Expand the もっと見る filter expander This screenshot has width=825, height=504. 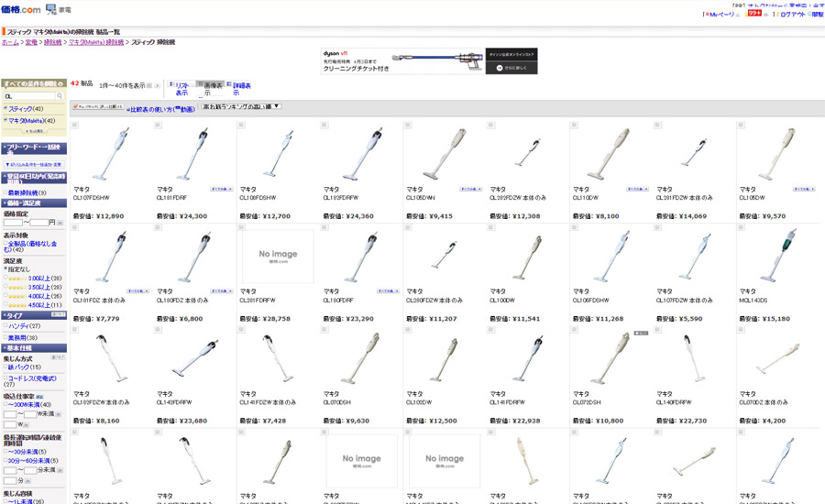click(x=34, y=131)
